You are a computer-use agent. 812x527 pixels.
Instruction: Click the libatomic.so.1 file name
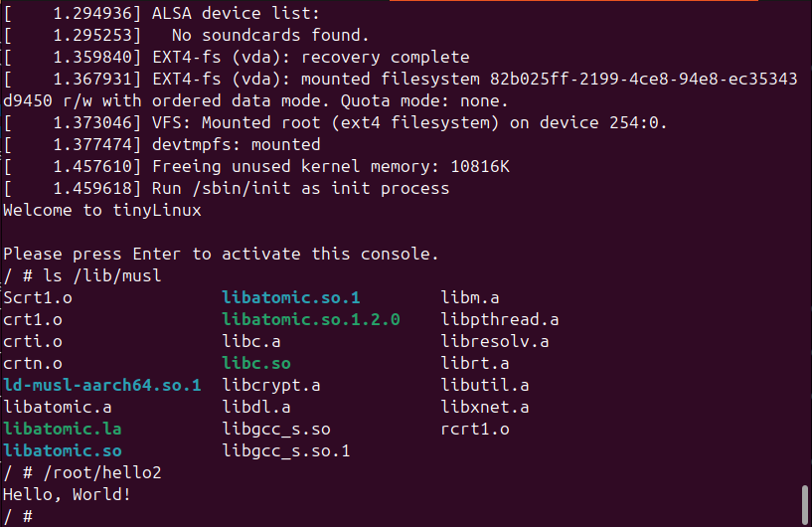pyautogui.click(x=291, y=297)
